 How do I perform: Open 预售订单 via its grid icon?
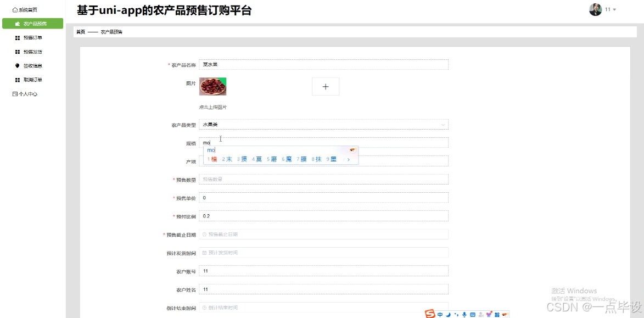point(17,37)
